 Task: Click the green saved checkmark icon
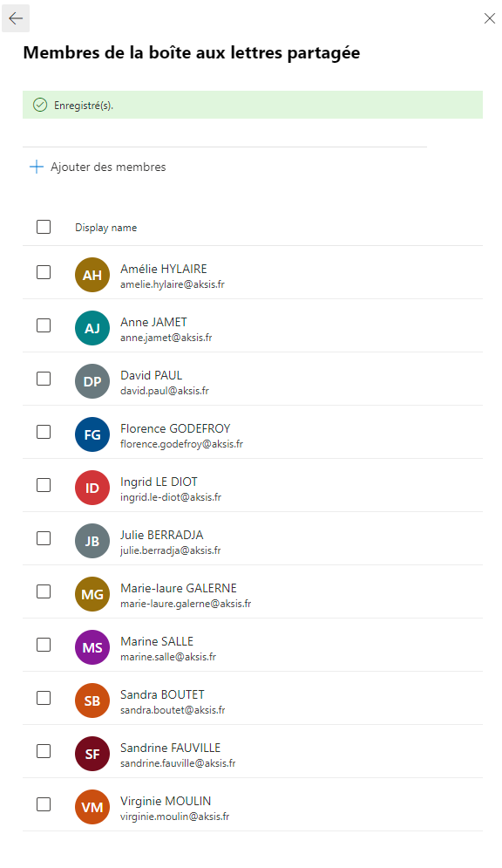coord(40,105)
